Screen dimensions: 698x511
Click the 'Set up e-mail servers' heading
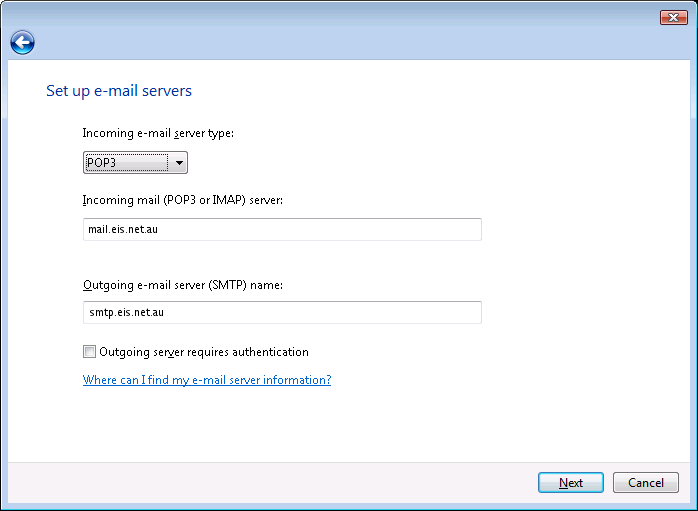[119, 91]
